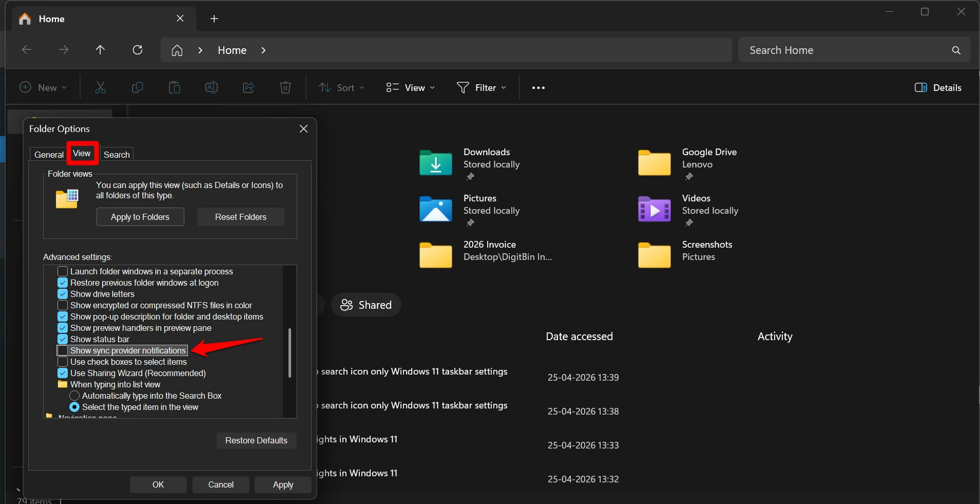Switch to the Search tab
Viewport: 980px width, 504px height.
(x=117, y=154)
